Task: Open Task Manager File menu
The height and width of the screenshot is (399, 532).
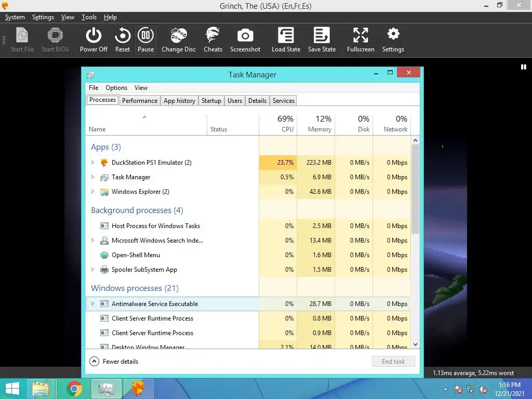Action: click(x=94, y=87)
